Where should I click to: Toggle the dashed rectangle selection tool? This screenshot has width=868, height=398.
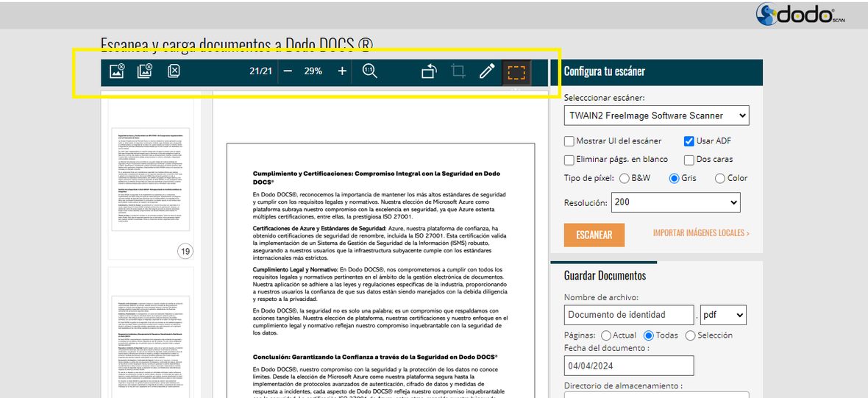click(516, 72)
